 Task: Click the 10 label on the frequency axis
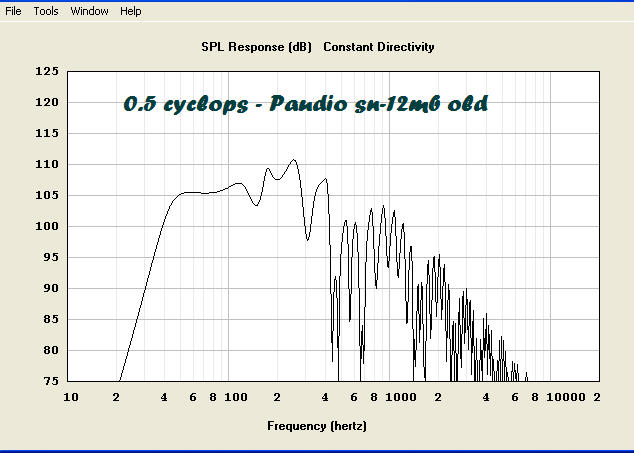point(71,397)
